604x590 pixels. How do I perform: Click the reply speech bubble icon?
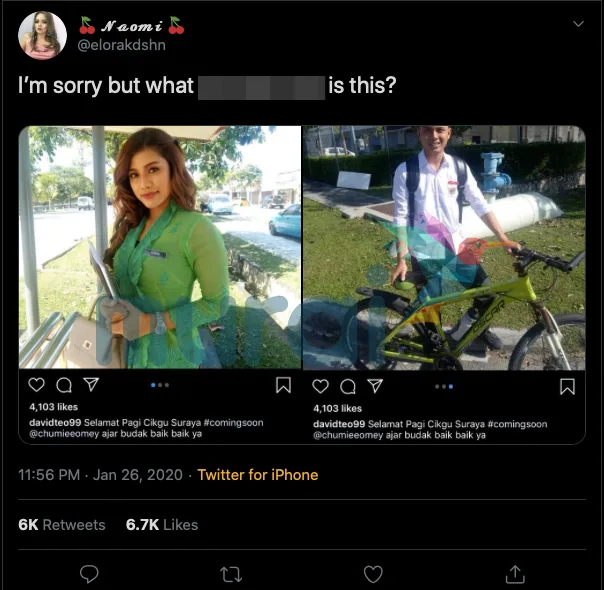pyautogui.click(x=89, y=573)
